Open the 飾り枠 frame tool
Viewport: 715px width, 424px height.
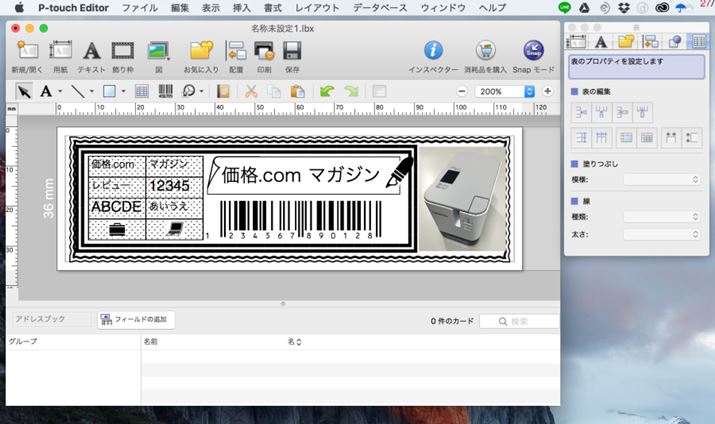(123, 51)
